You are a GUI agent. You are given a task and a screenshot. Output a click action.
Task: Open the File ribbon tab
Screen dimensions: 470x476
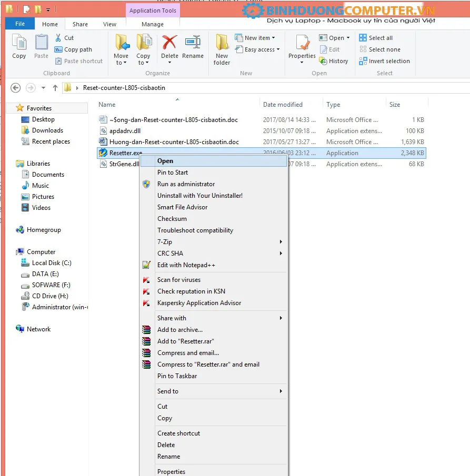pos(20,24)
